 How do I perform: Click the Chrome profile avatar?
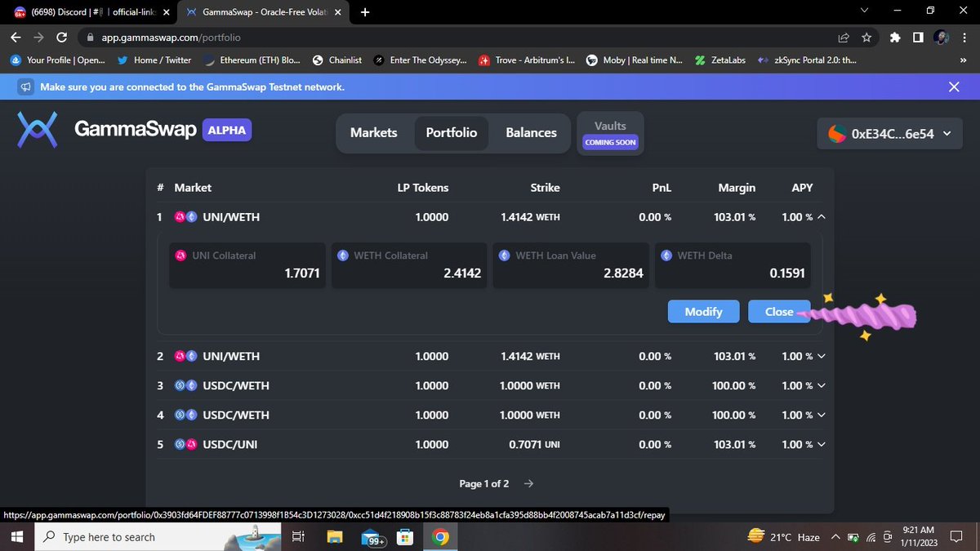941,38
